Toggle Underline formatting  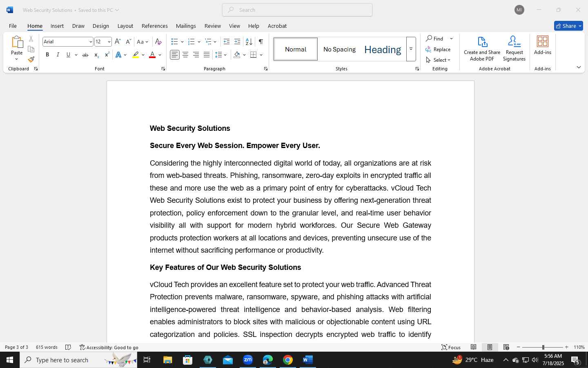coord(68,55)
